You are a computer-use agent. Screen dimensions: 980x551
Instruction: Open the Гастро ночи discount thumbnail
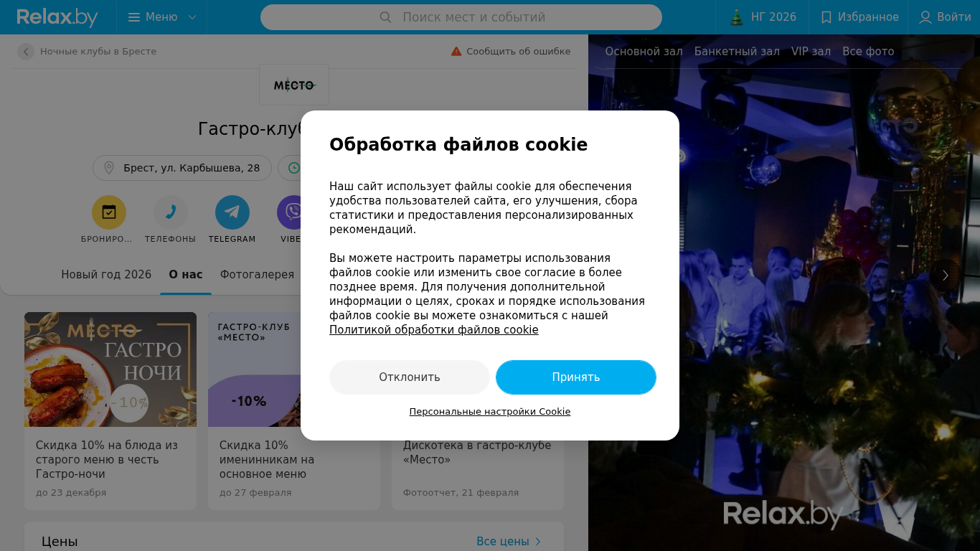[x=110, y=369]
